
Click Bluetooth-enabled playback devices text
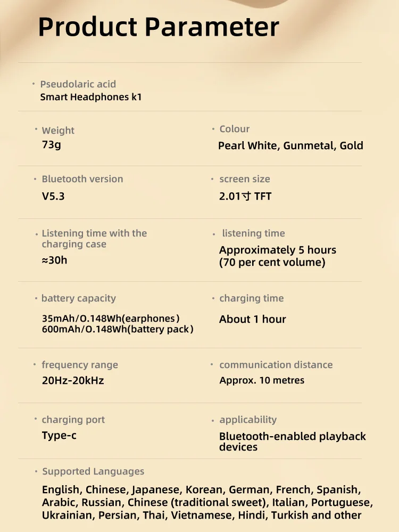coord(293,441)
